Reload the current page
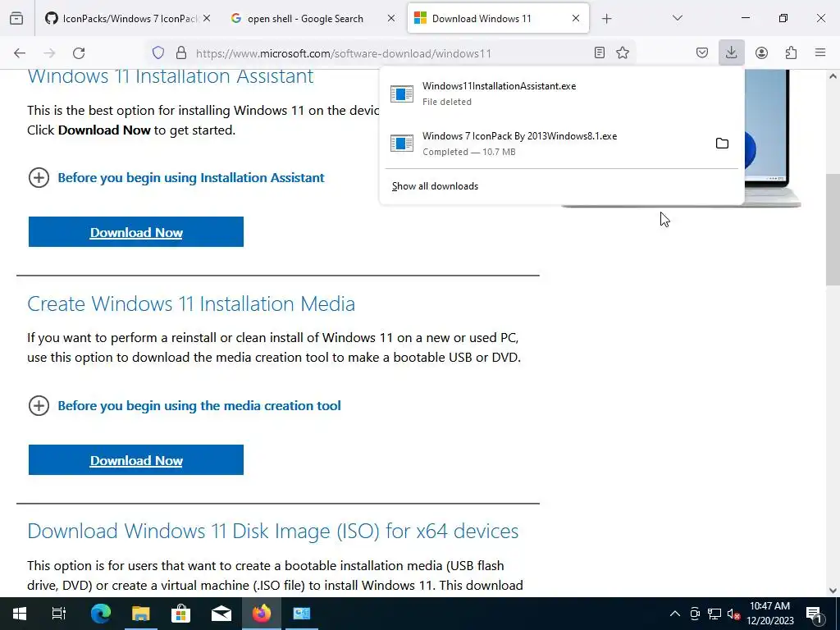This screenshot has width=840, height=630. tap(79, 53)
